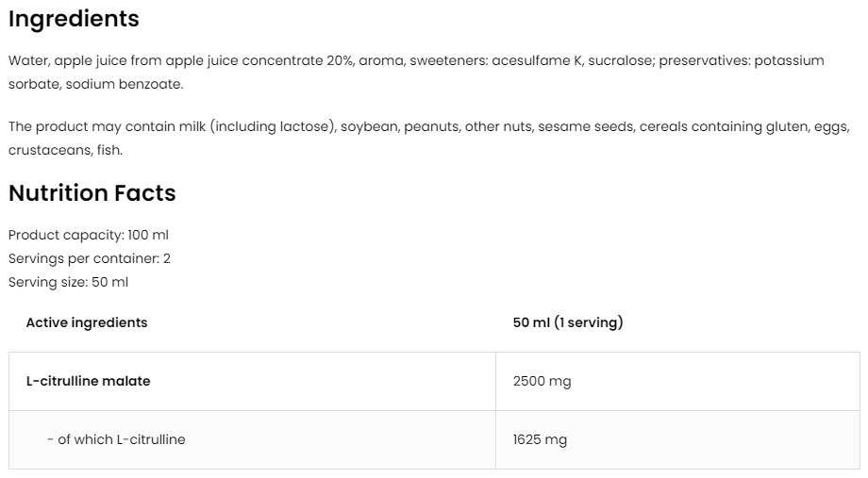Click the 'Product capacity: 100 ml' line
This screenshot has width=868, height=478.
89,235
